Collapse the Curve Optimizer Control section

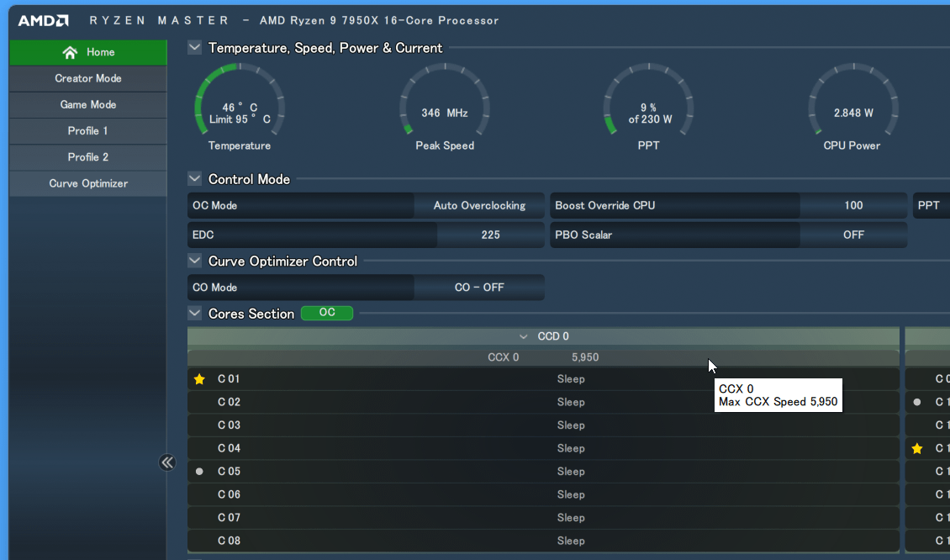pos(194,261)
